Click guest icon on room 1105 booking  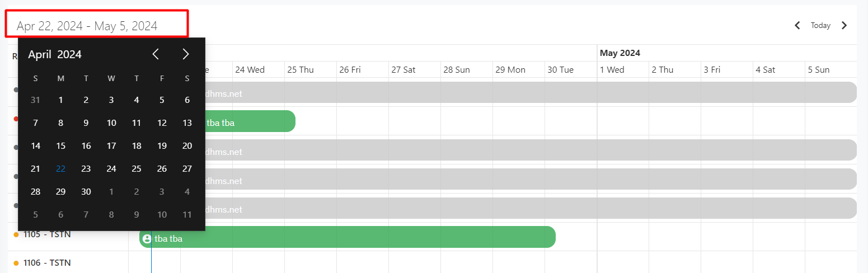coord(147,239)
